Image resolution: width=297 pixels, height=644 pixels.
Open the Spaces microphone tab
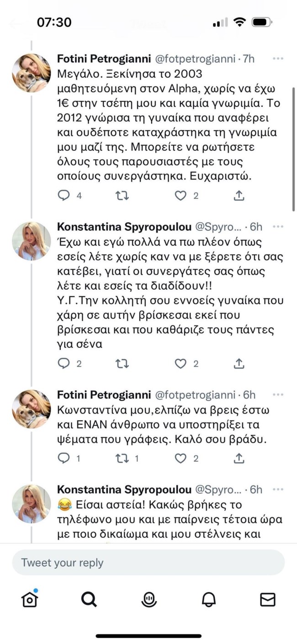(149, 599)
